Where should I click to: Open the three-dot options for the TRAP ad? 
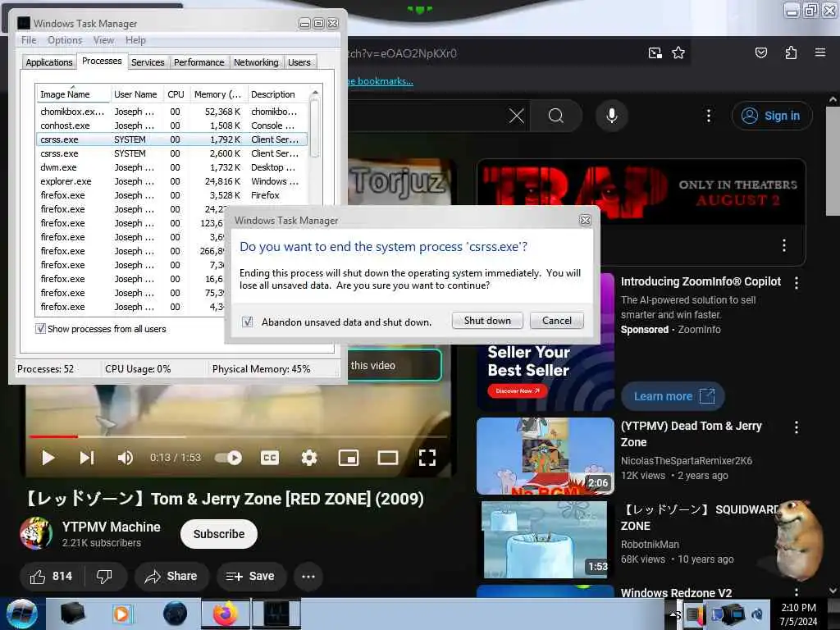click(x=784, y=246)
